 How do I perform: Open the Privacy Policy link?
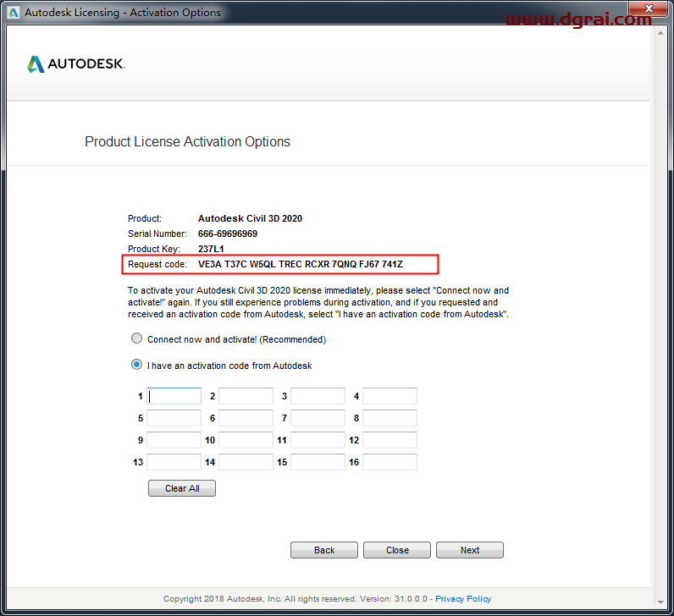tap(463, 599)
